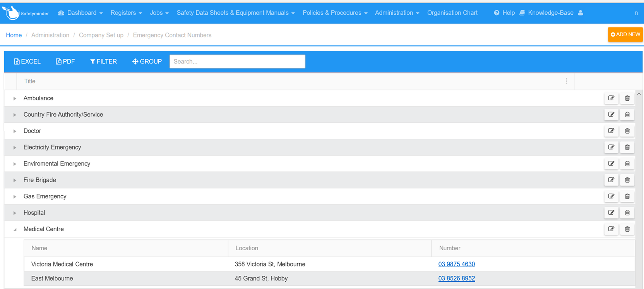
Task: Open Title column options menu
Action: point(566,81)
